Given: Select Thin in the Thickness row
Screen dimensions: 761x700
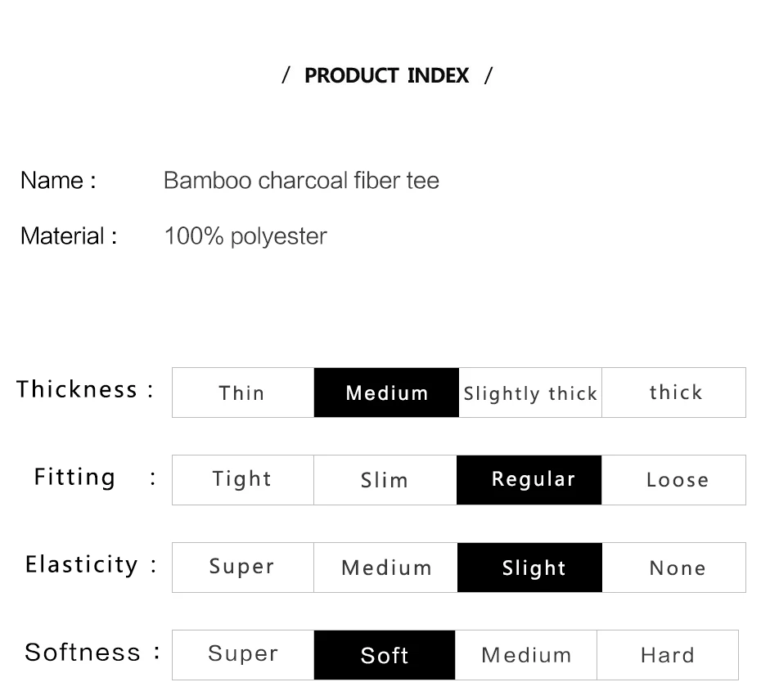Looking at the screenshot, I should pyautogui.click(x=243, y=393).
